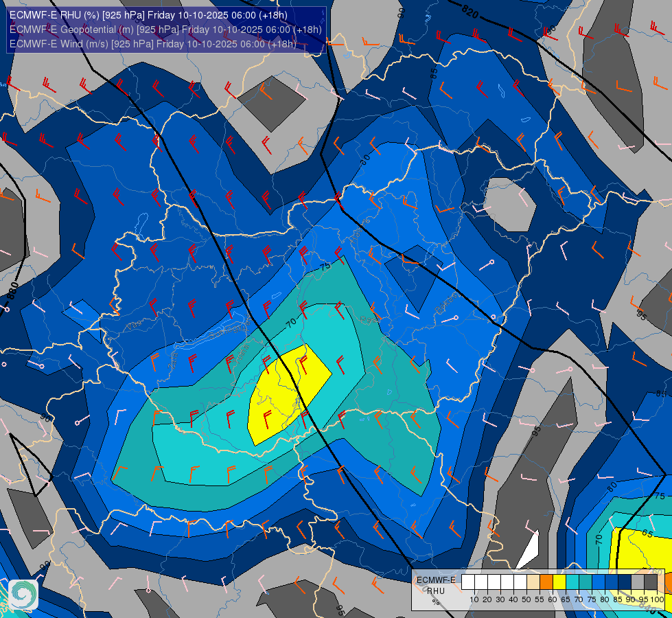672x618 pixels.
Task: Click the 880 geopotential contour label
Action: pyautogui.click(x=12, y=291)
